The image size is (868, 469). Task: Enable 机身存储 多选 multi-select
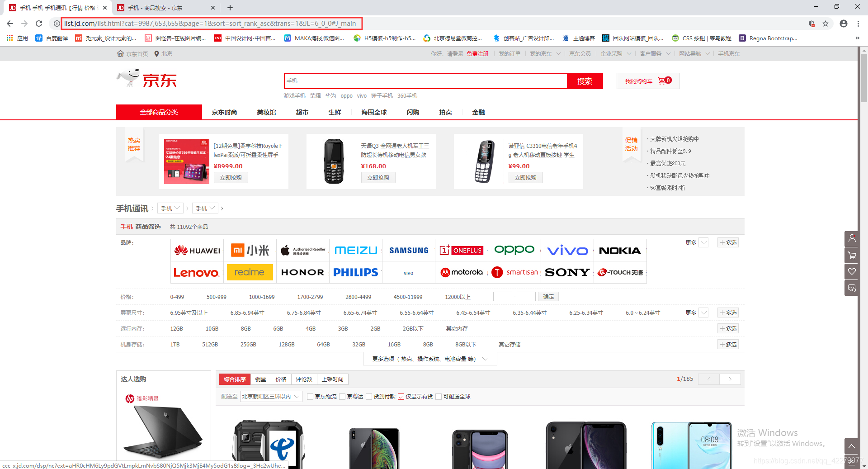[x=728, y=345]
